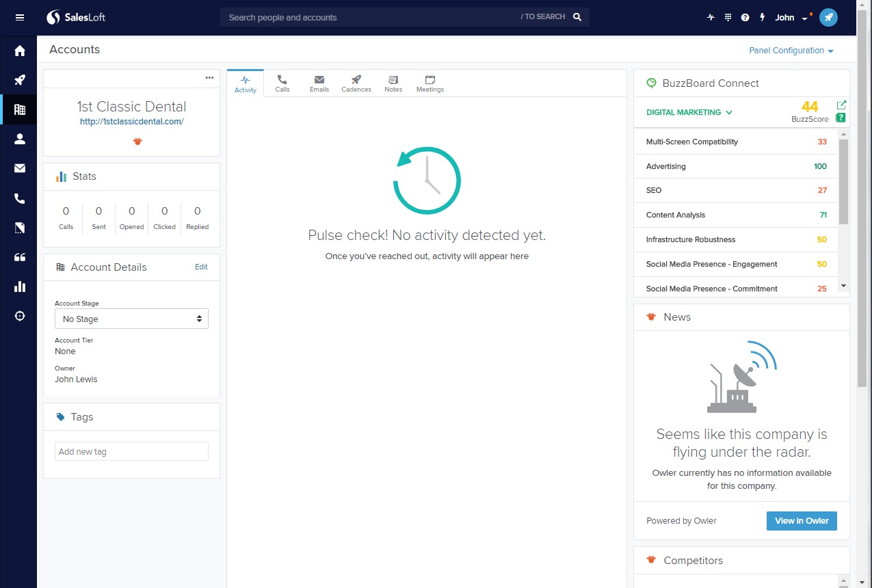The image size is (872, 588).
Task: Select Social Media Presence - Commitment row
Action: coord(736,288)
